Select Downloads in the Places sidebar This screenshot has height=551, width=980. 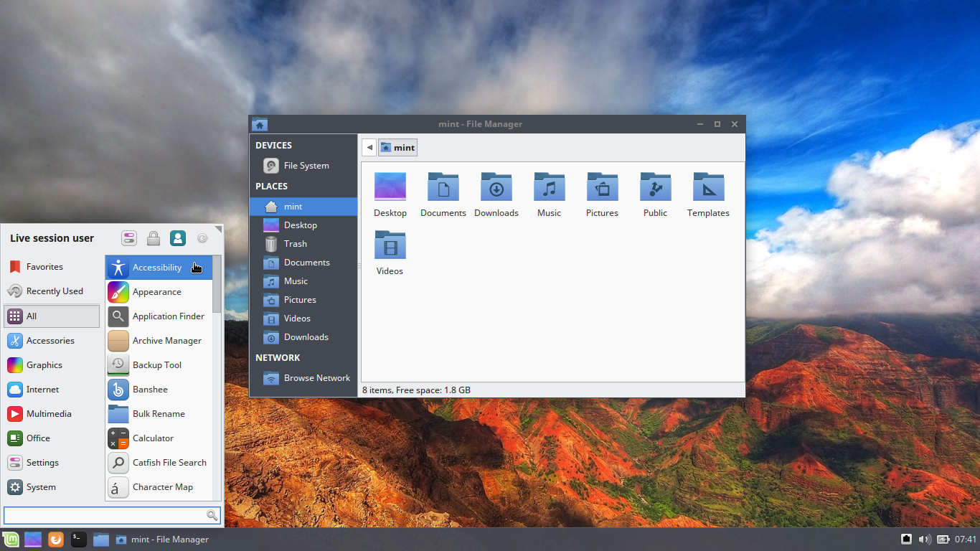[303, 337]
